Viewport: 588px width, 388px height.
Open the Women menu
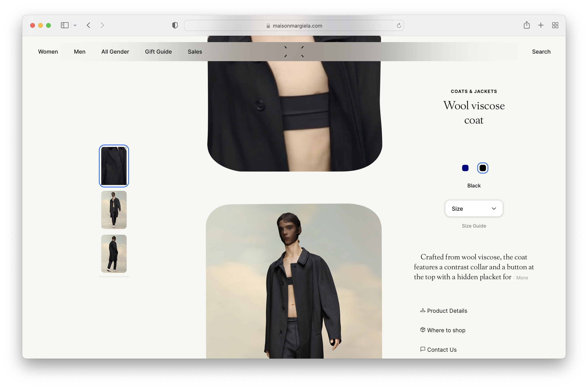(x=48, y=51)
